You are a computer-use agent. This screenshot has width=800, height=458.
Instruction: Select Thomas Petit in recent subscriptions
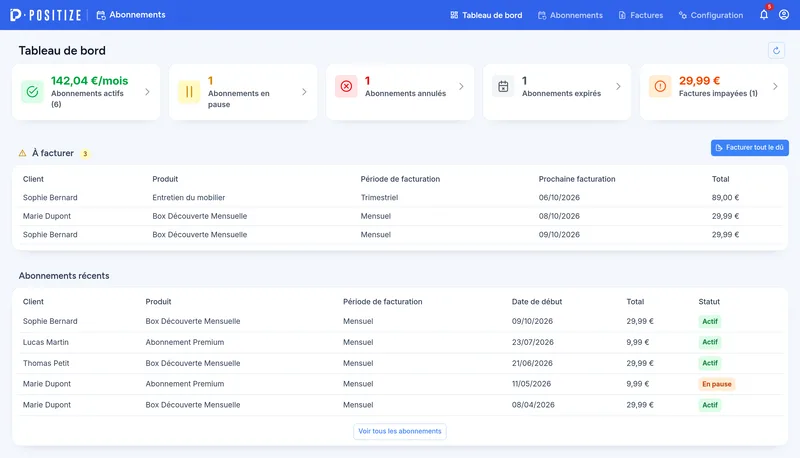tap(46, 363)
